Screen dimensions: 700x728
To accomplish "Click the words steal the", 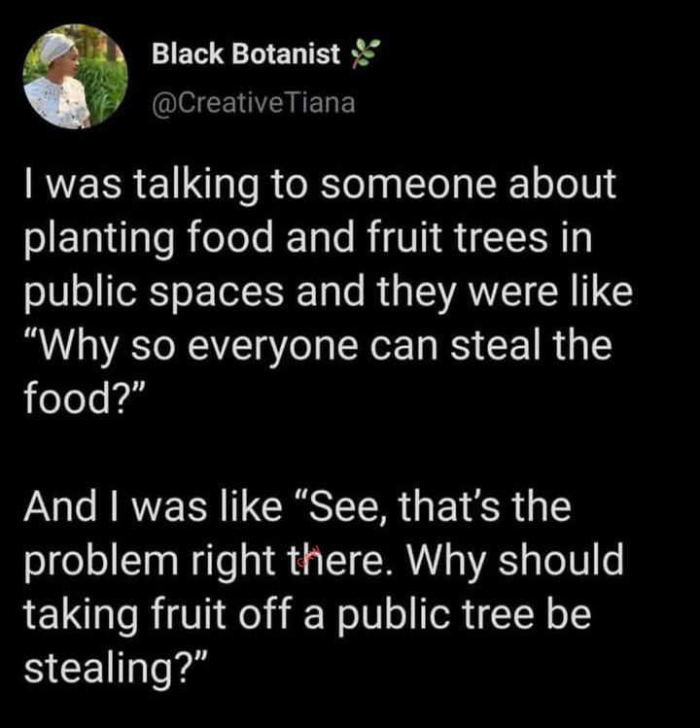I will tap(532, 346).
